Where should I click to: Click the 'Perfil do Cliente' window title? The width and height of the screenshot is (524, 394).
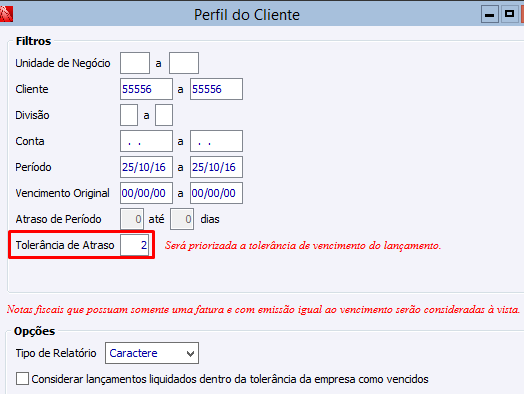(x=247, y=15)
